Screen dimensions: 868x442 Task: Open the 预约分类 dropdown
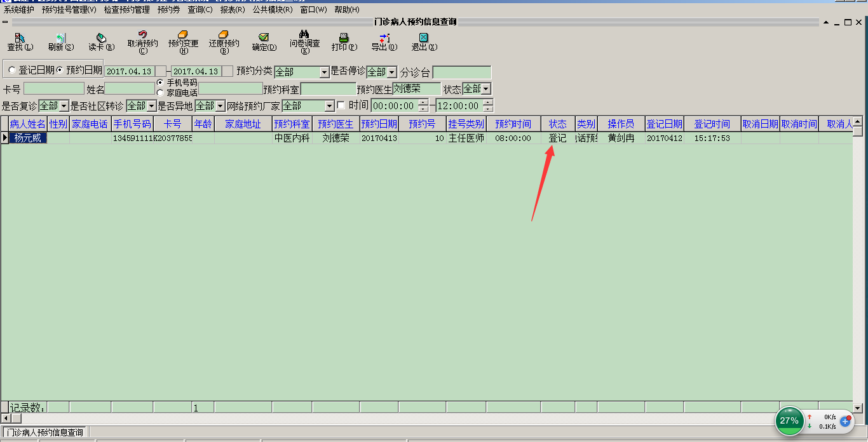coord(324,72)
